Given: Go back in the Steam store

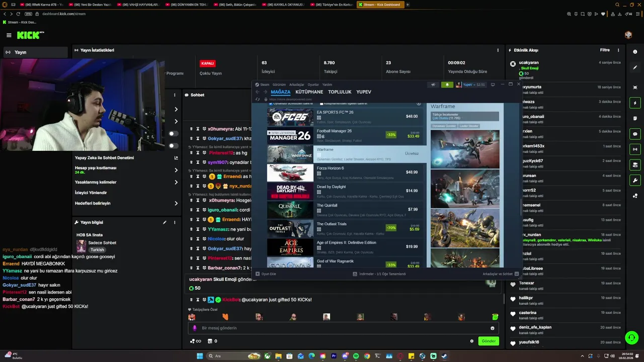Looking at the screenshot, I should click(258, 92).
